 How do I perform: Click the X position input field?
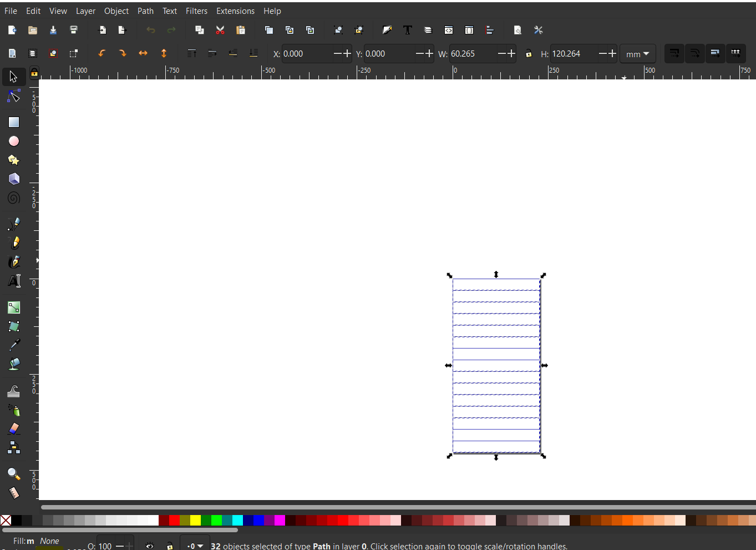click(x=306, y=54)
